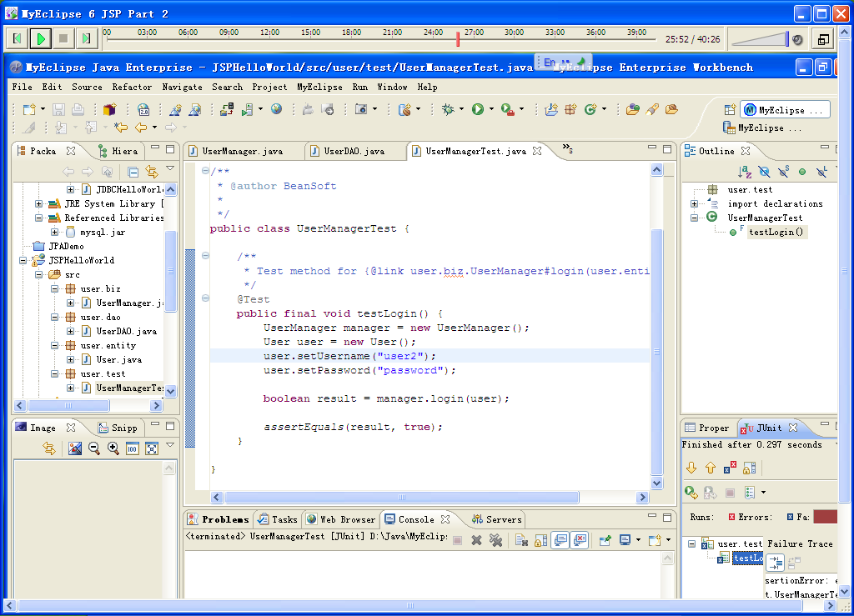
Task: Collapse the JSPHelloWorld project node
Action: (x=23, y=261)
